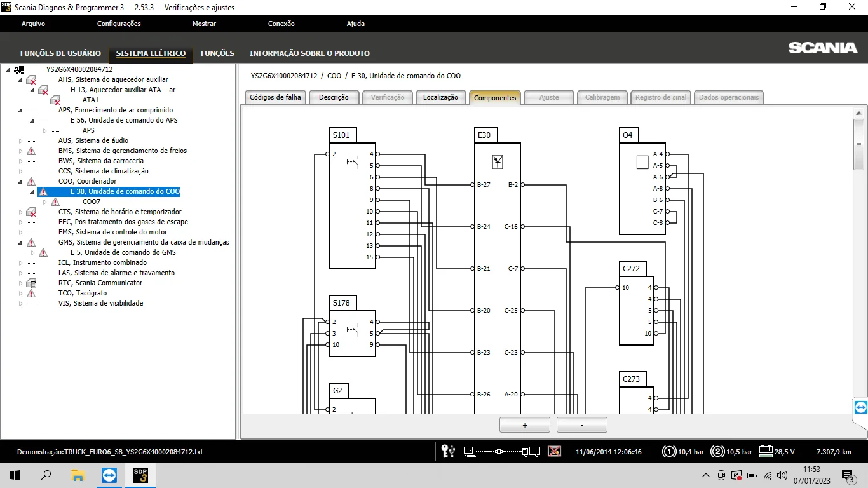Click the warning icon beside TCO, Tacógrafo

[31, 294]
